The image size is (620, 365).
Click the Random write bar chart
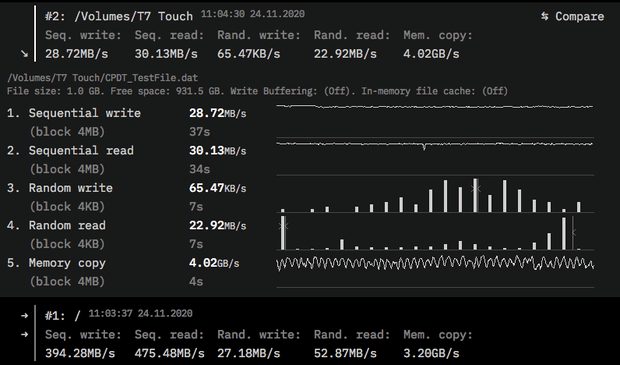[435, 195]
